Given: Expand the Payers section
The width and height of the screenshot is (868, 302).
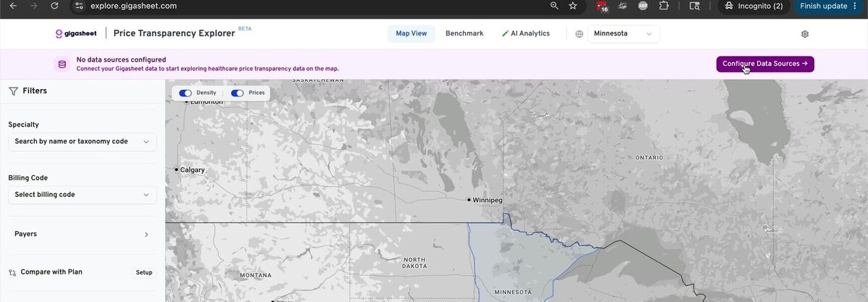Looking at the screenshot, I should [82, 235].
